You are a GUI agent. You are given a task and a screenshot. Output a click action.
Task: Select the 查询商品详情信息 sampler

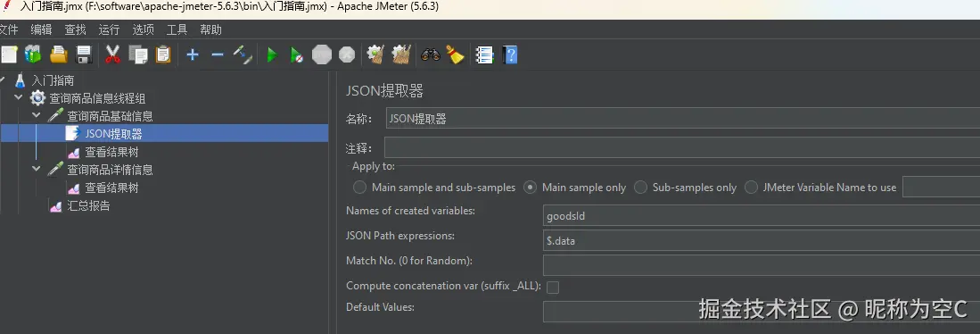(110, 170)
